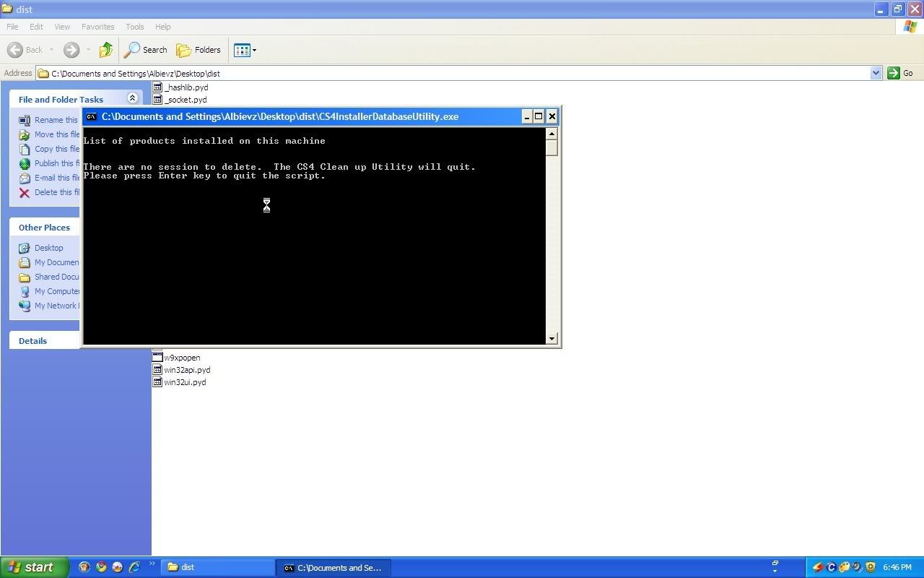Open My Network Places link
Viewport: 924px width, 578px height.
49,306
